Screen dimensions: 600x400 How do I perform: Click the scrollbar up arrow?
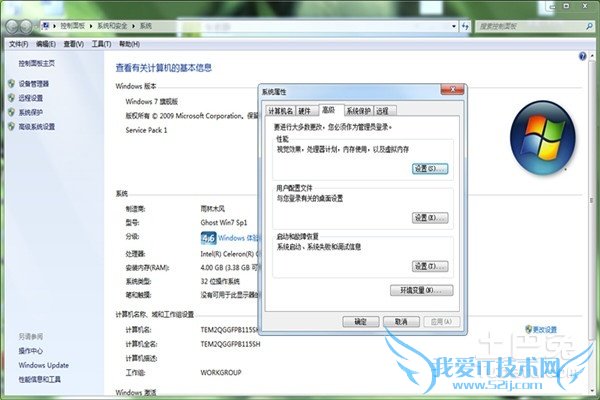coord(592,56)
